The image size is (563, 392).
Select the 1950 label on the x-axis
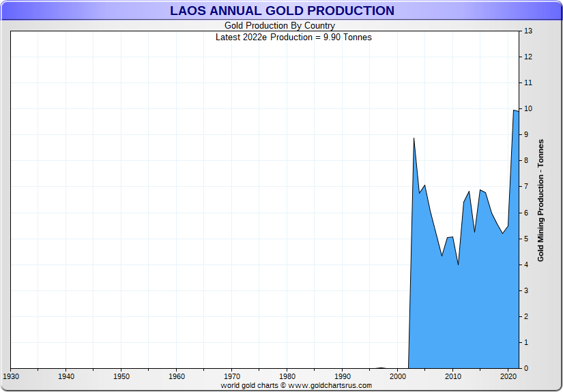point(121,376)
